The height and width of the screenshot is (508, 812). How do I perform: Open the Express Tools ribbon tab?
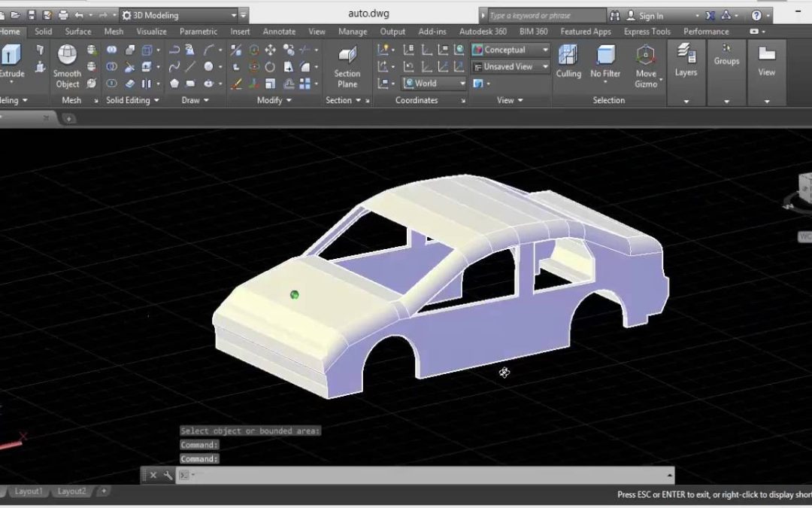coord(647,31)
